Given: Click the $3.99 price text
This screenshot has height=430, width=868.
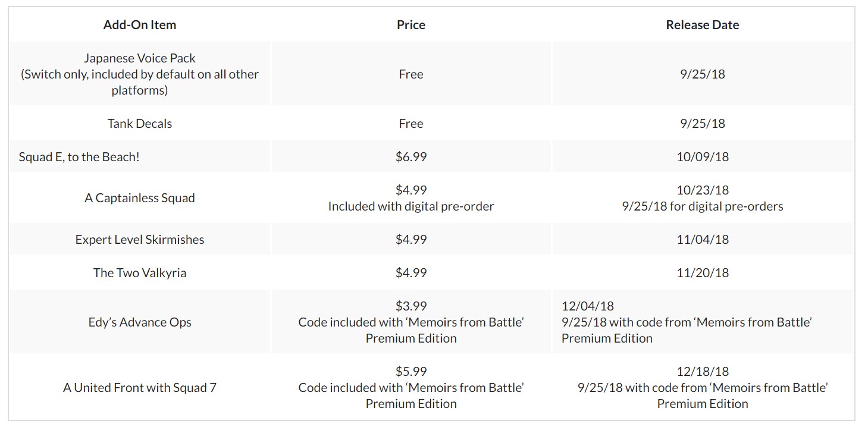Looking at the screenshot, I should tap(411, 306).
